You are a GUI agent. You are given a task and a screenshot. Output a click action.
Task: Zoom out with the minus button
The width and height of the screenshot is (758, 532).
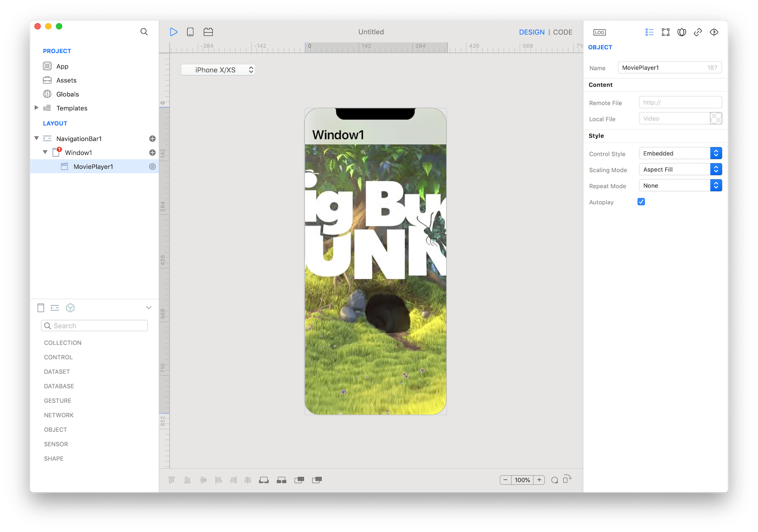pyautogui.click(x=505, y=480)
